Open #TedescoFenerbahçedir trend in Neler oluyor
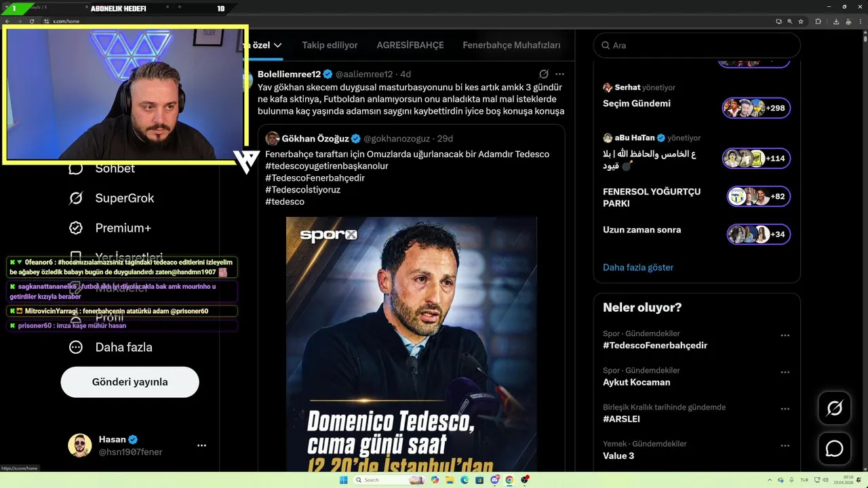 [x=655, y=345]
